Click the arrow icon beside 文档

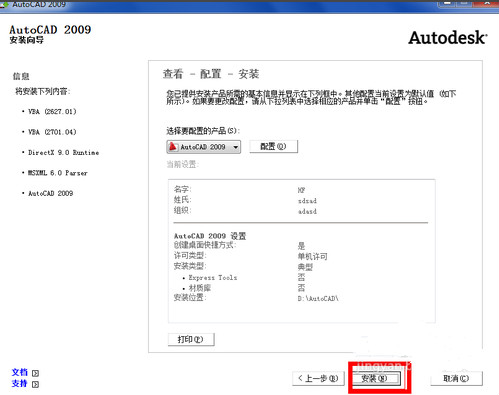pyautogui.click(x=35, y=373)
